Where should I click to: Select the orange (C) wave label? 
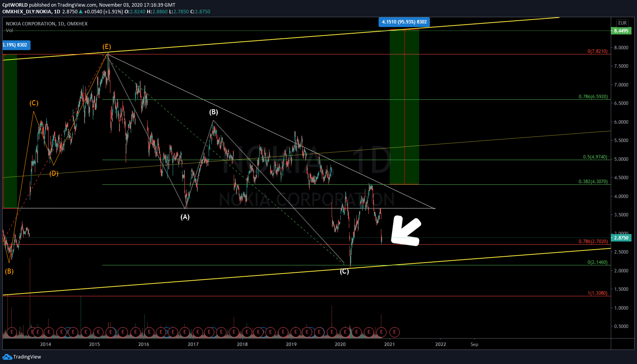(34, 103)
